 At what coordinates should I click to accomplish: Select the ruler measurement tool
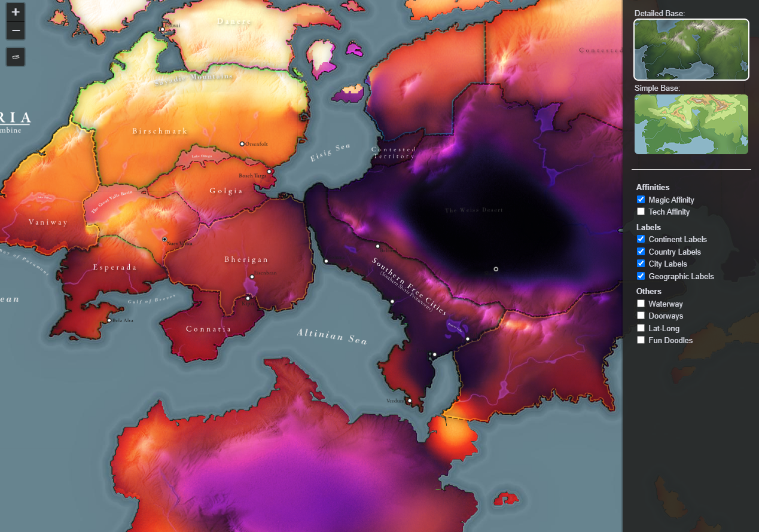pyautogui.click(x=15, y=56)
